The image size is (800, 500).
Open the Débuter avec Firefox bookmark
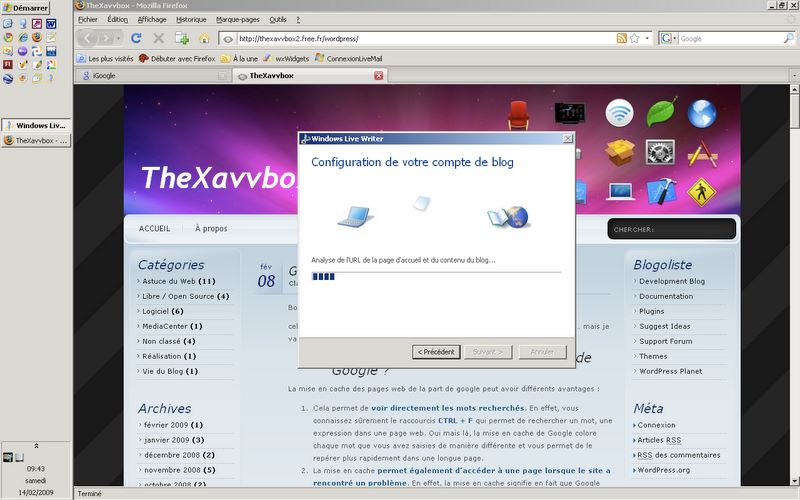[x=177, y=59]
